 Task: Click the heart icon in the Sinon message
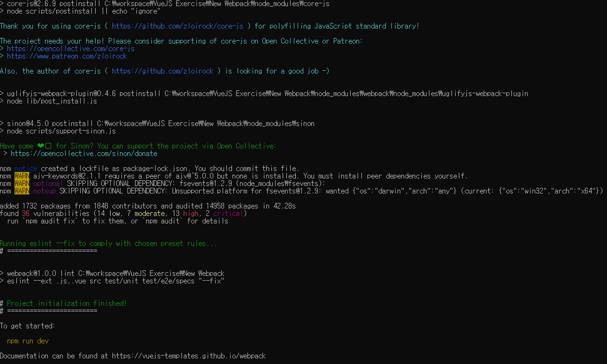point(41,146)
